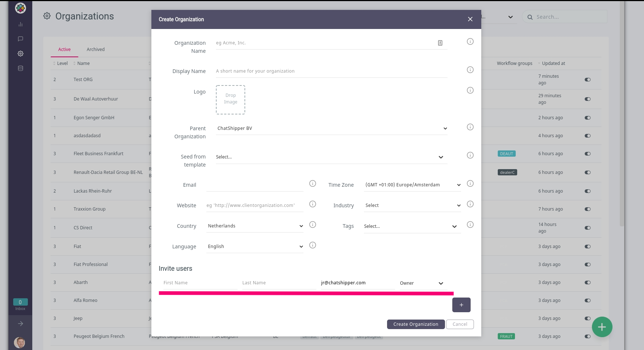The width and height of the screenshot is (644, 350).
Task: Toggle the asdasdadasd row switch
Action: tap(588, 136)
